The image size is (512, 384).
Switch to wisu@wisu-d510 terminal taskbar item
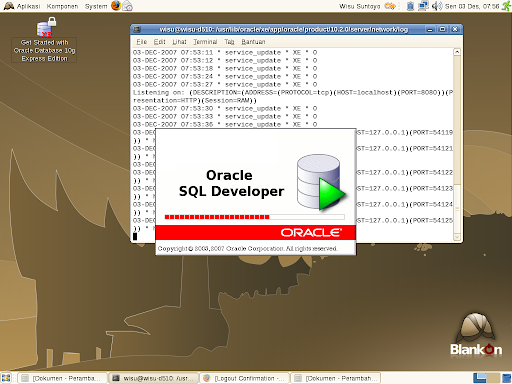(154, 378)
